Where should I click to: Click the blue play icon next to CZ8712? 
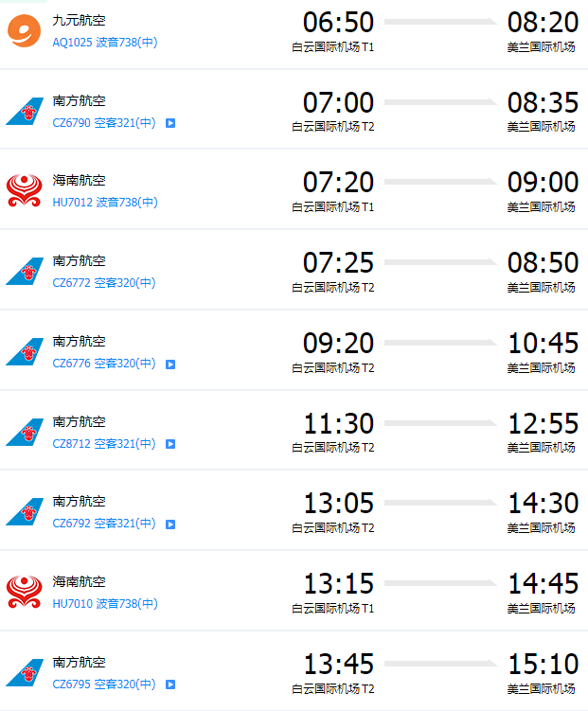(170, 444)
